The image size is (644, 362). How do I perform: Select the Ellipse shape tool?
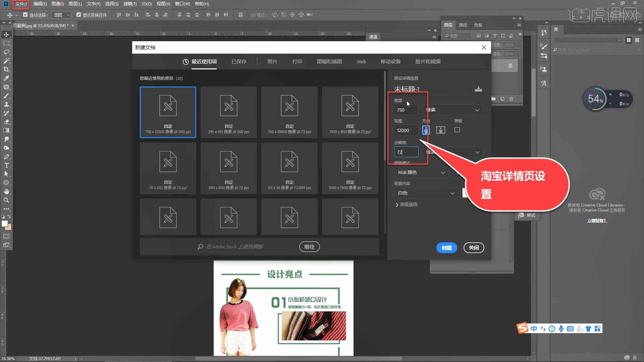6,183
